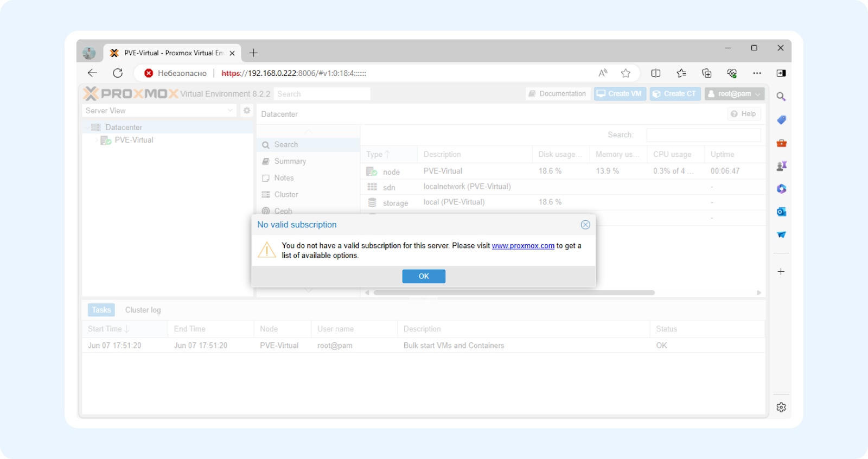Viewport: 868px width, 459px height.
Task: Open browser essentials heart icon
Action: click(732, 73)
